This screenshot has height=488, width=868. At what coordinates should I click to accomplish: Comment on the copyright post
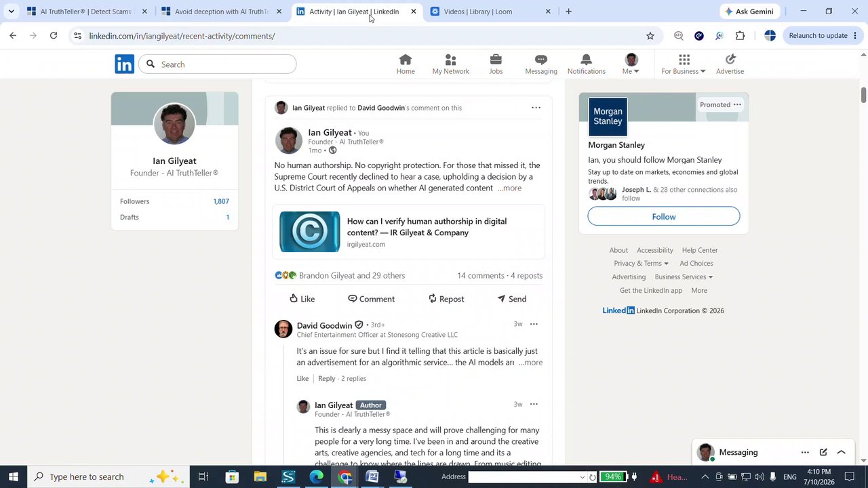pyautogui.click(x=371, y=299)
